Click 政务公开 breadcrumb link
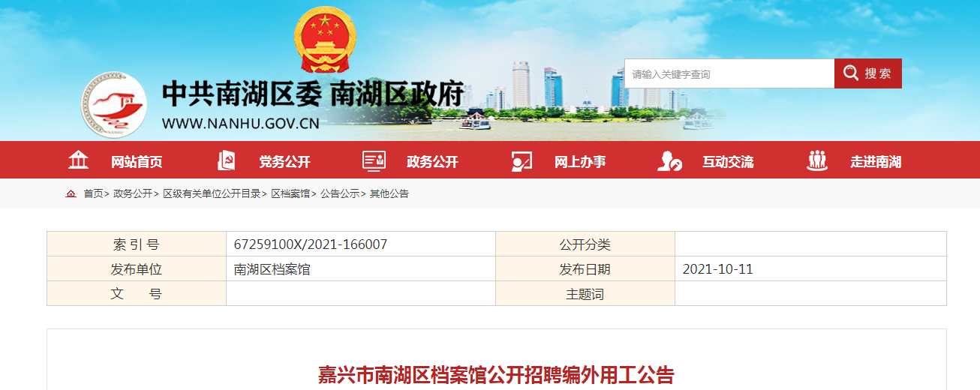This screenshot has height=390, width=980. coord(132,193)
